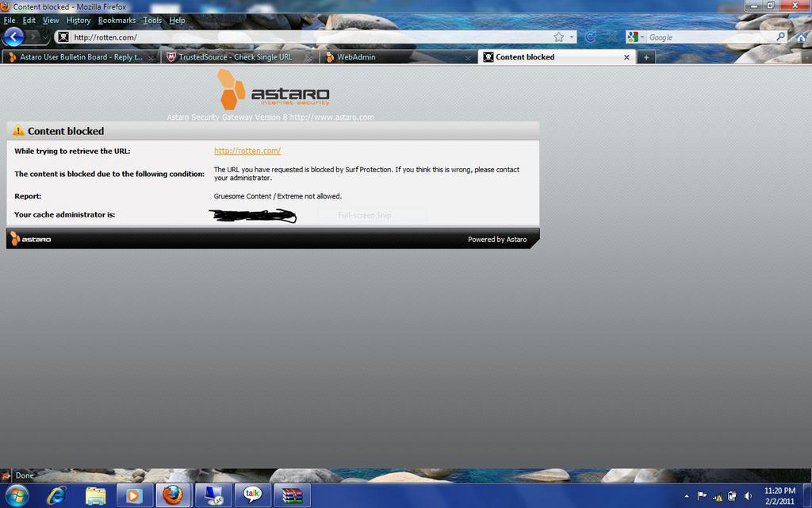
Task: Click the small Astaro logo in footer bar
Action: coord(31,239)
